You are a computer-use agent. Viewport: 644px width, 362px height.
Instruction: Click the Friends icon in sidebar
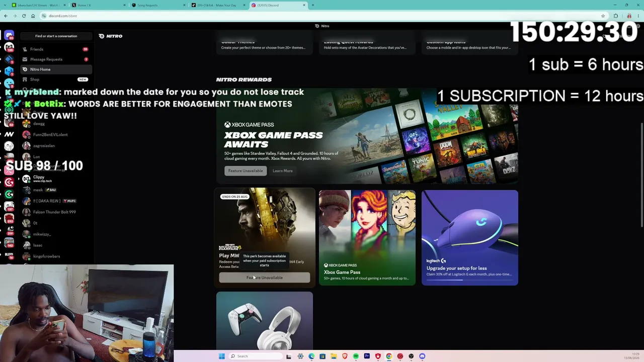click(x=25, y=49)
